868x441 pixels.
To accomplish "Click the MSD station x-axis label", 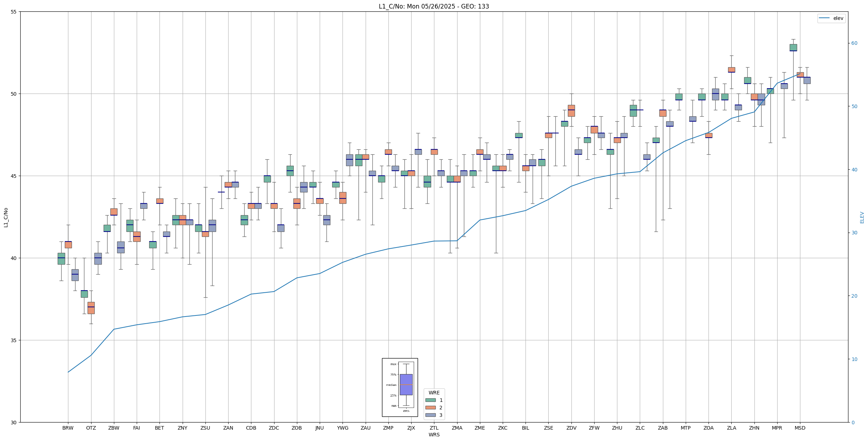I will 800,428.
